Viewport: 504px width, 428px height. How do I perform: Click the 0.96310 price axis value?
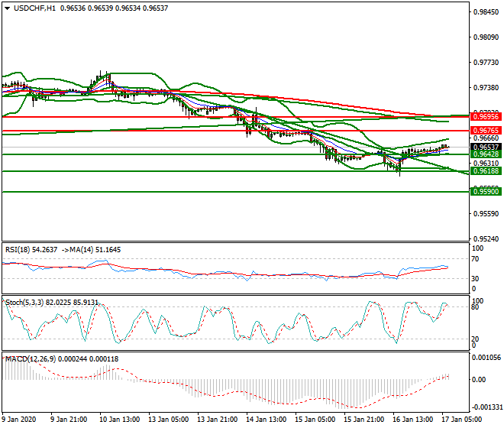pos(486,163)
